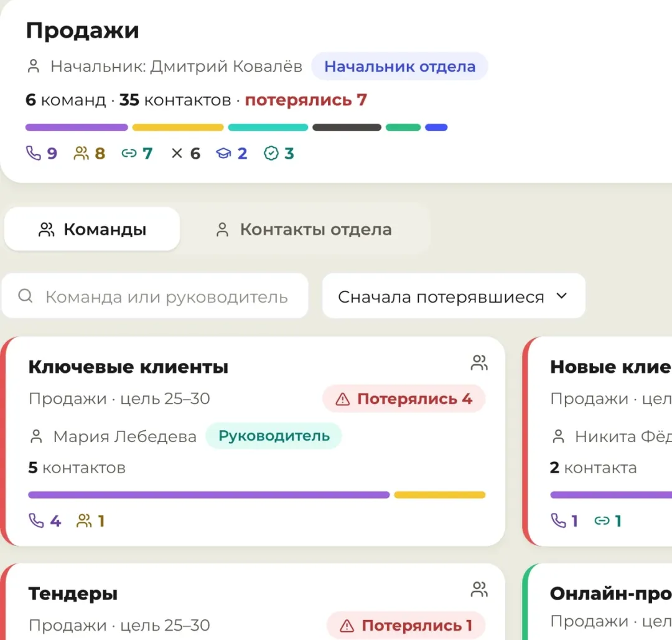Click the search magnifier icon
This screenshot has width=672, height=640.
[x=26, y=296]
